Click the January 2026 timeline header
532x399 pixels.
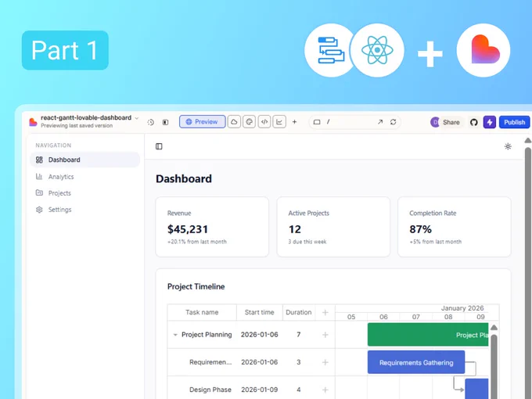click(462, 308)
